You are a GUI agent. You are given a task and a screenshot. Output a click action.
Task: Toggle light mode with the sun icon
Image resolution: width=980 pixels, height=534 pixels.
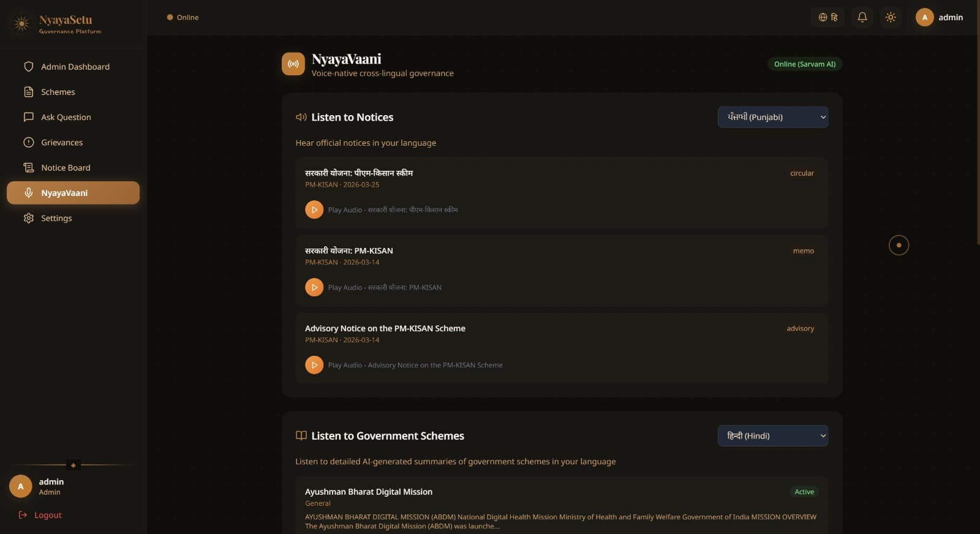891,17
